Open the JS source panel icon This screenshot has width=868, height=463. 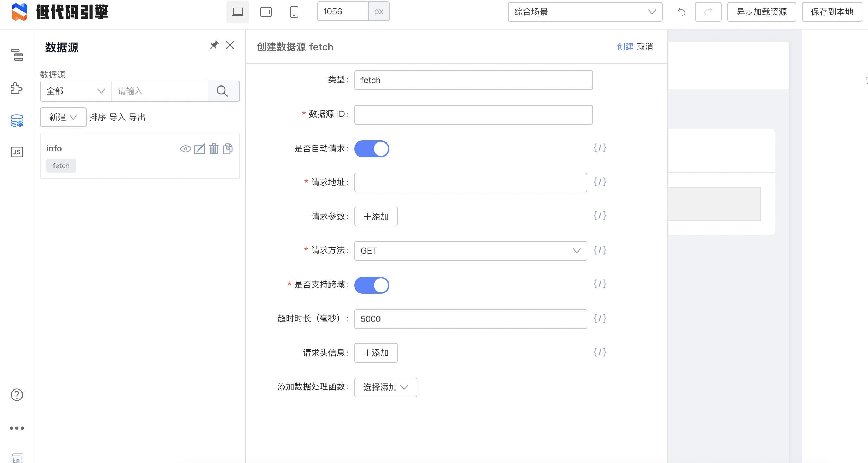(x=17, y=152)
